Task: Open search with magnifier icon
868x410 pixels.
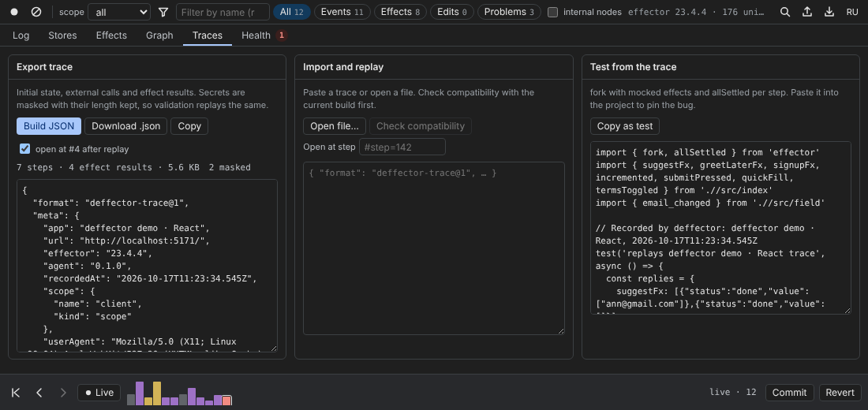Action: (784, 12)
